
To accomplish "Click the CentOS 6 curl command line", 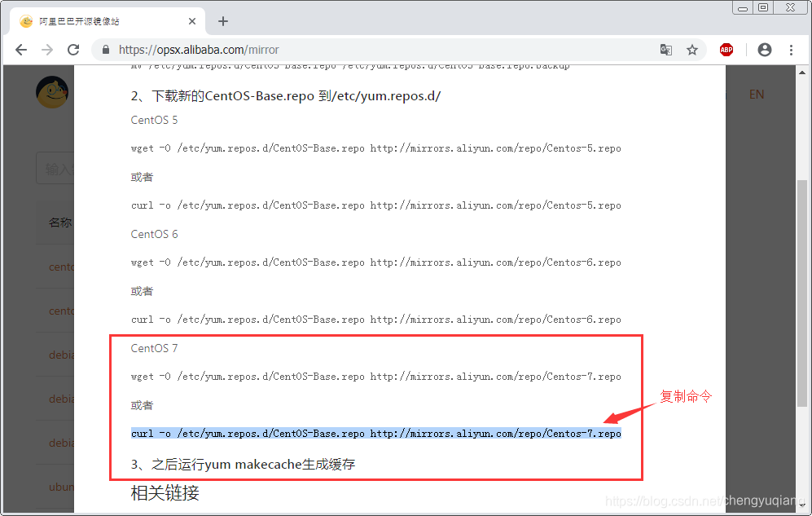I will (376, 319).
